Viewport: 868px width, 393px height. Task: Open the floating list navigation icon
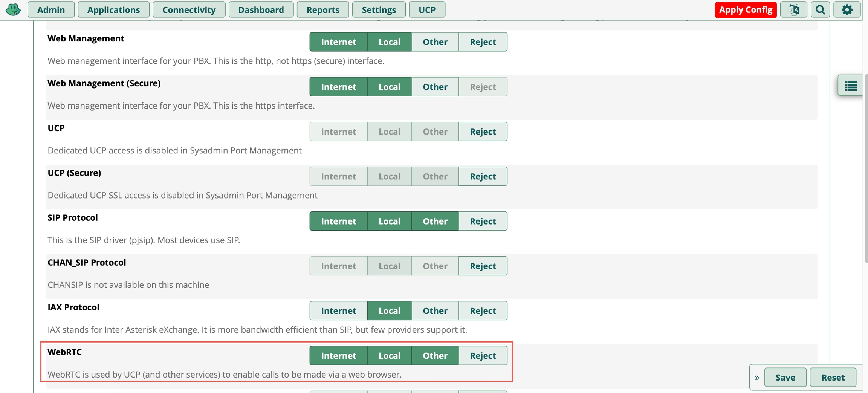[851, 86]
